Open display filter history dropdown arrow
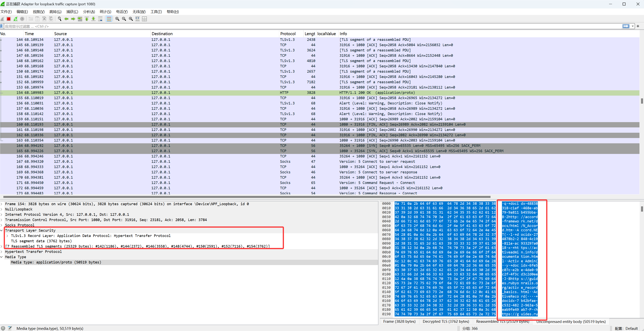The width and height of the screenshot is (644, 331). (x=632, y=26)
